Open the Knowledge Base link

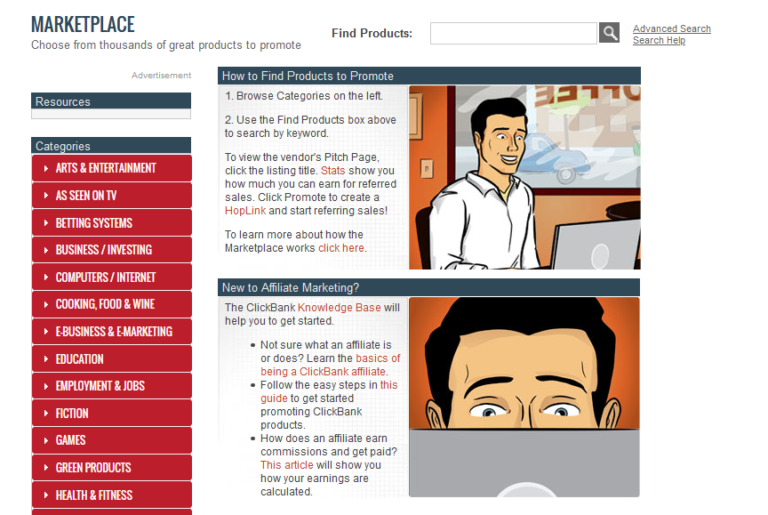pyautogui.click(x=338, y=308)
